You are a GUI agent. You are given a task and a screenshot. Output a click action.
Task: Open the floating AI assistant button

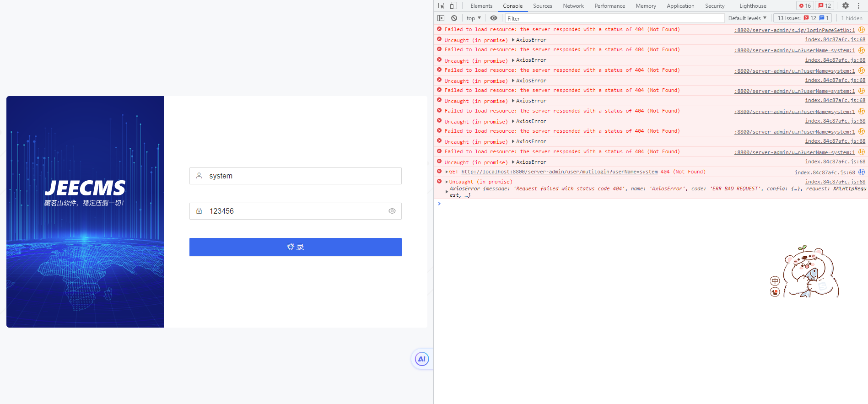(421, 359)
